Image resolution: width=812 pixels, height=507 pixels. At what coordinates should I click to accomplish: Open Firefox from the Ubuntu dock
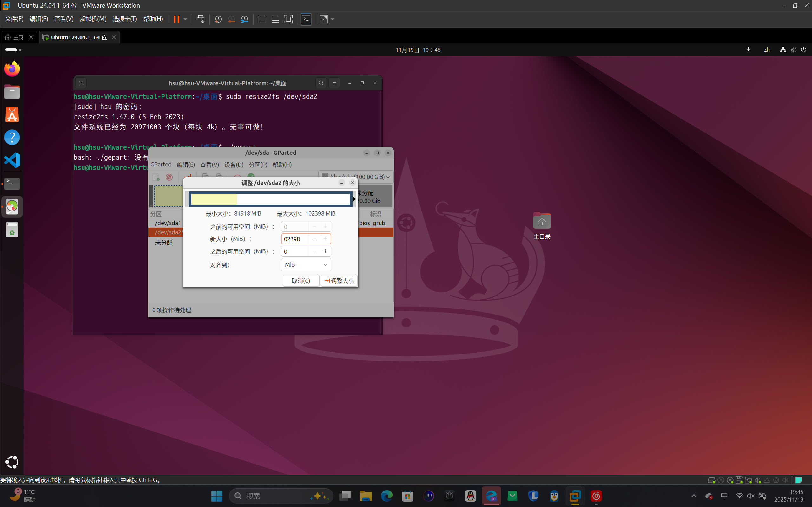12,69
